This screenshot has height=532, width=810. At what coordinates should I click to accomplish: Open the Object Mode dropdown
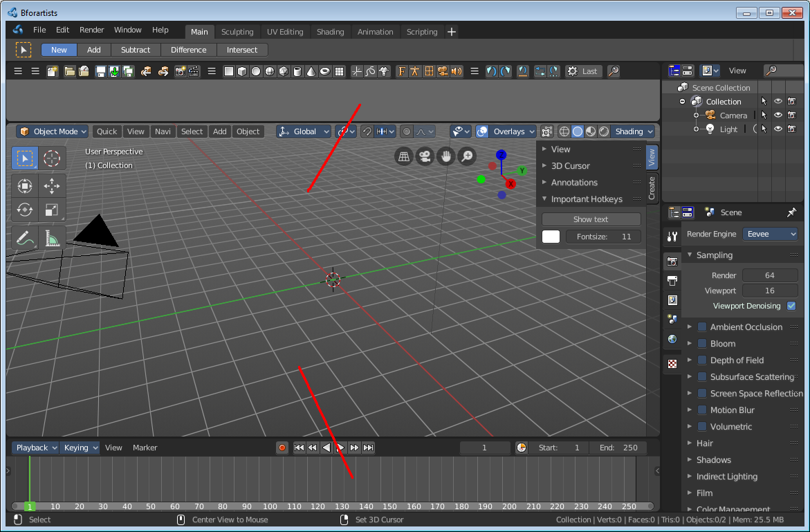(52, 131)
